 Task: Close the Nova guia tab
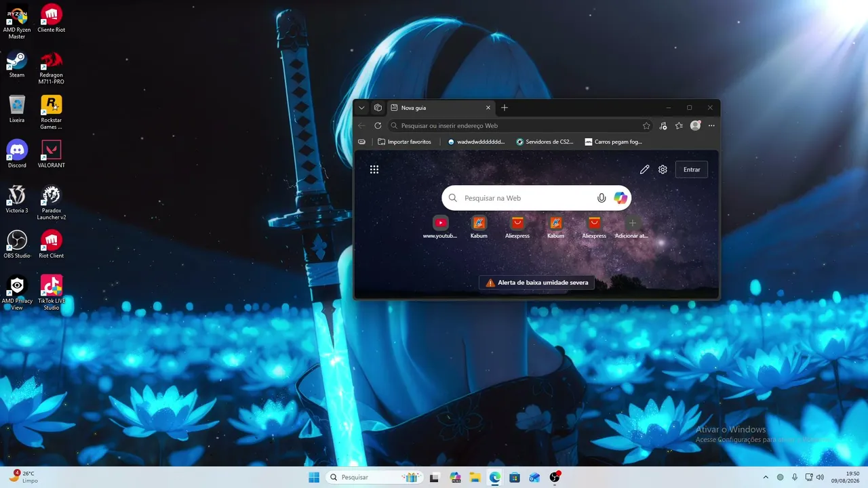[488, 108]
